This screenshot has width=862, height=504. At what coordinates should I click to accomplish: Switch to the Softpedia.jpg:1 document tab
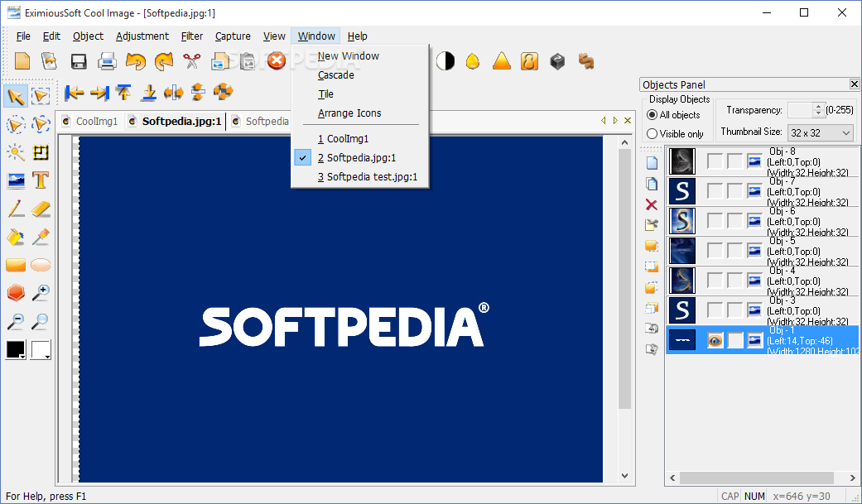click(x=175, y=121)
